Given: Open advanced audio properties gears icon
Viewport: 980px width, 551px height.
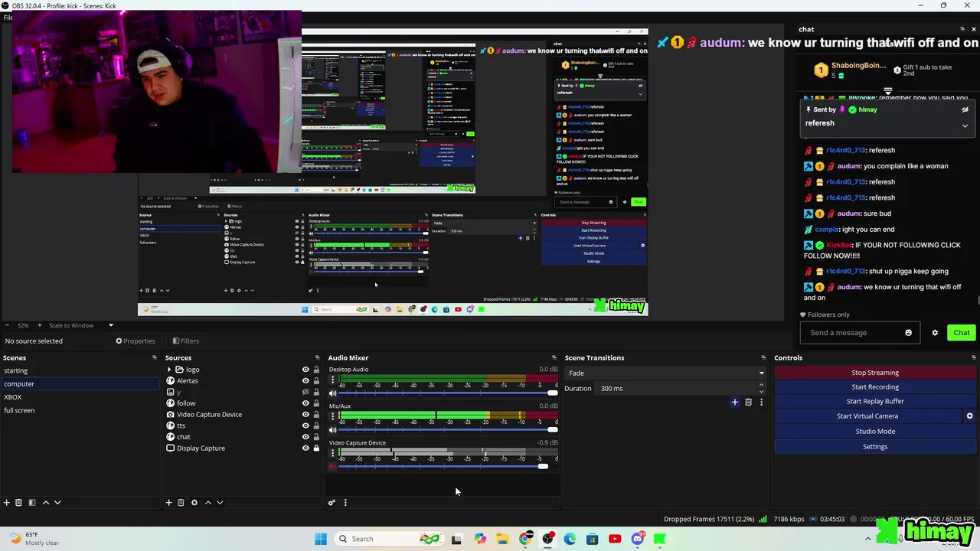Looking at the screenshot, I should coord(332,503).
